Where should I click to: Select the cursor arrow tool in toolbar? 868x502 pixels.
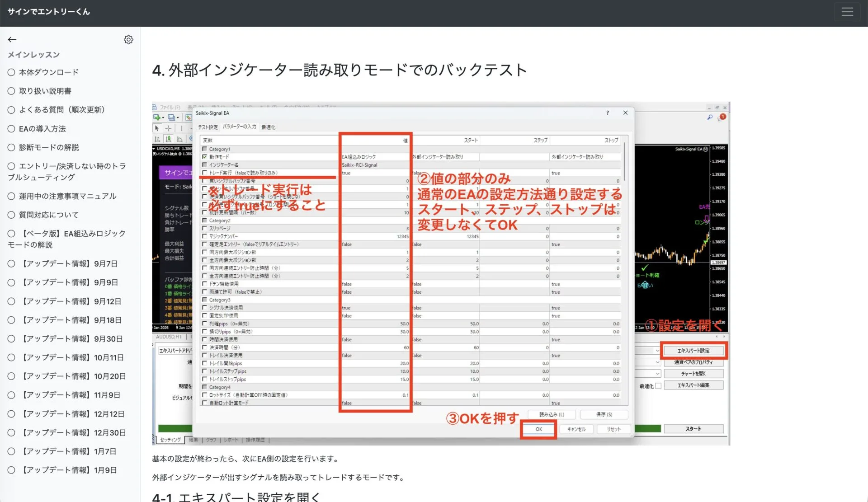156,128
